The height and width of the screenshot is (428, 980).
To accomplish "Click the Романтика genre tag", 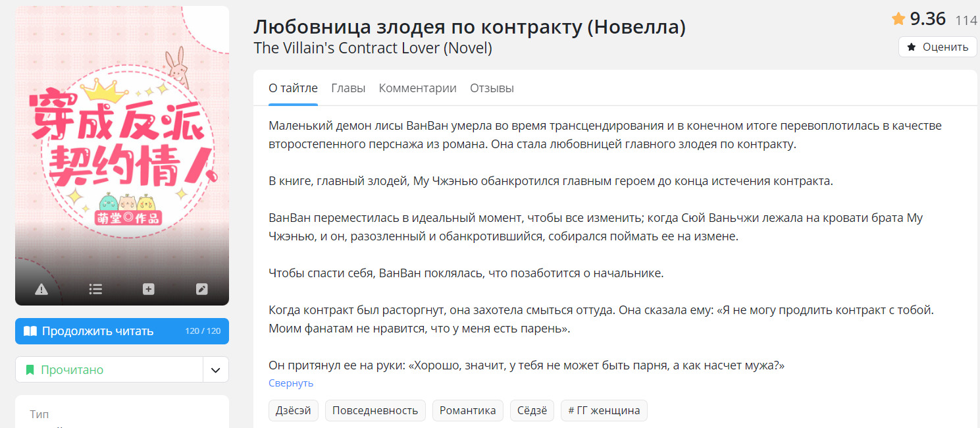I will click(x=467, y=411).
